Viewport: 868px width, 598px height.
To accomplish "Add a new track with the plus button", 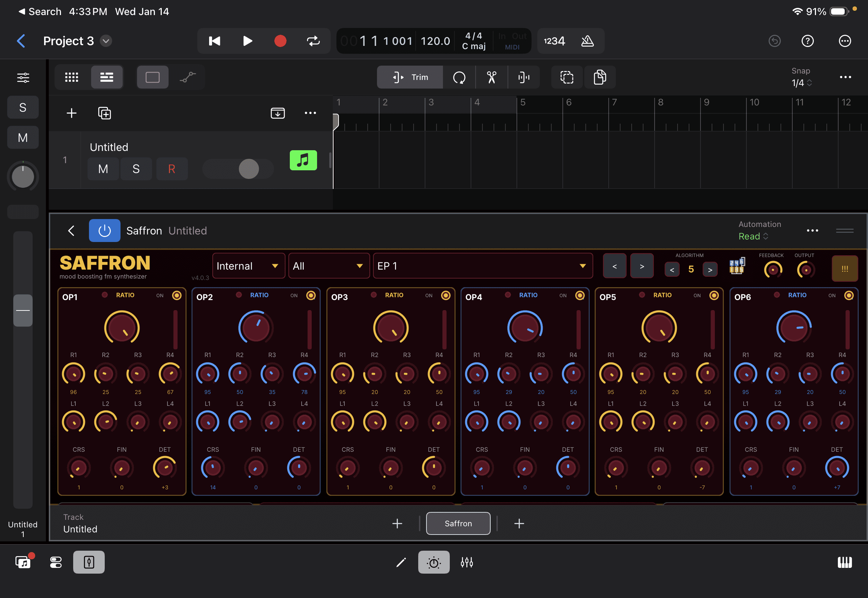I will 72,113.
